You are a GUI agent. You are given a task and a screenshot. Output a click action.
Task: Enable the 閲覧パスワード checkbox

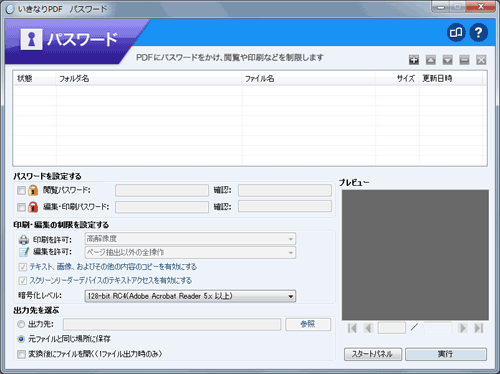click(21, 190)
